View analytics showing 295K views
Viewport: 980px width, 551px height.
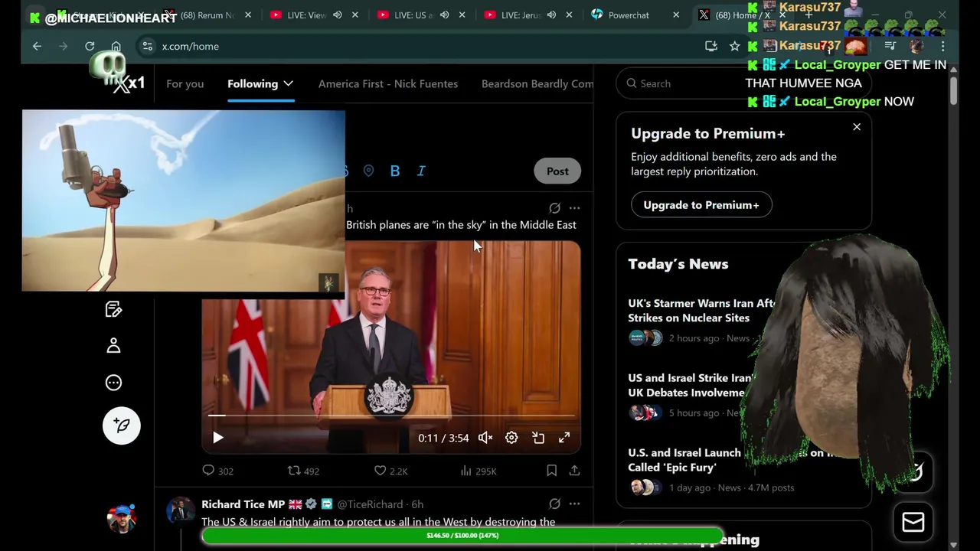[x=479, y=471]
